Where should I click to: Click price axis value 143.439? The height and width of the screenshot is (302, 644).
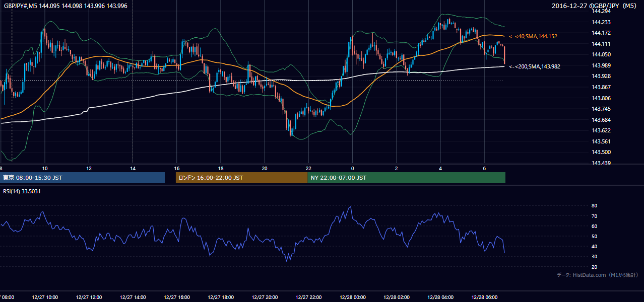point(601,163)
